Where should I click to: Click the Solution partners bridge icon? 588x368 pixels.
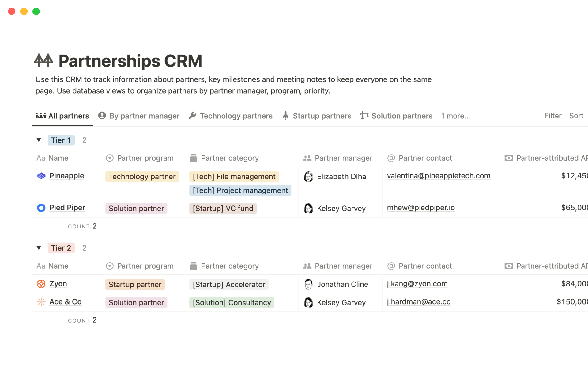(364, 116)
